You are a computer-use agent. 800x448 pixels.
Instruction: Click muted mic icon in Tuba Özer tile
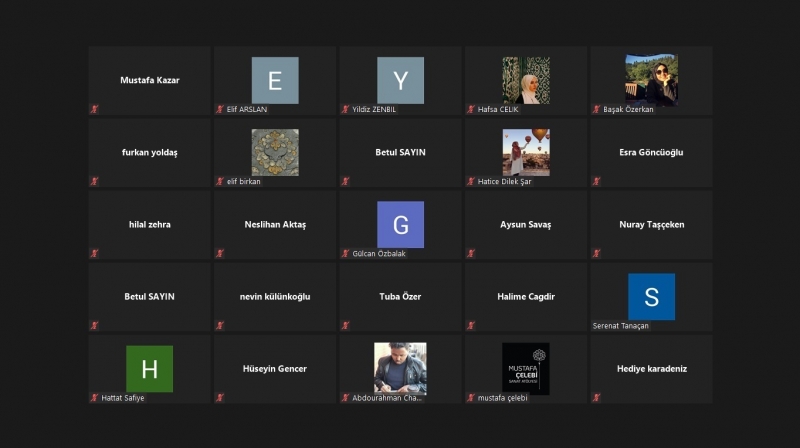346,325
